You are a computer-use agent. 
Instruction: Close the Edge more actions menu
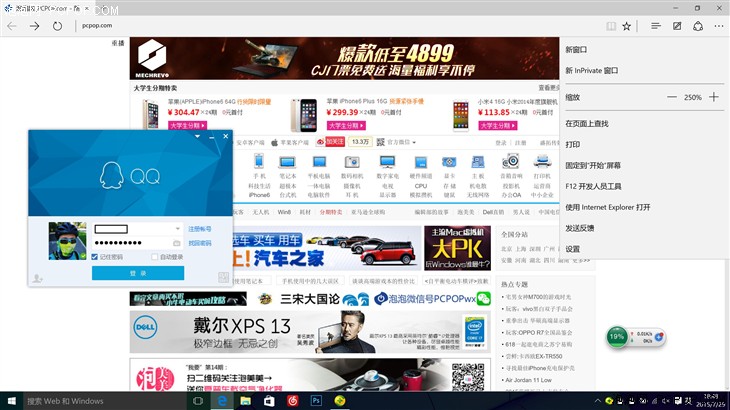(x=719, y=26)
